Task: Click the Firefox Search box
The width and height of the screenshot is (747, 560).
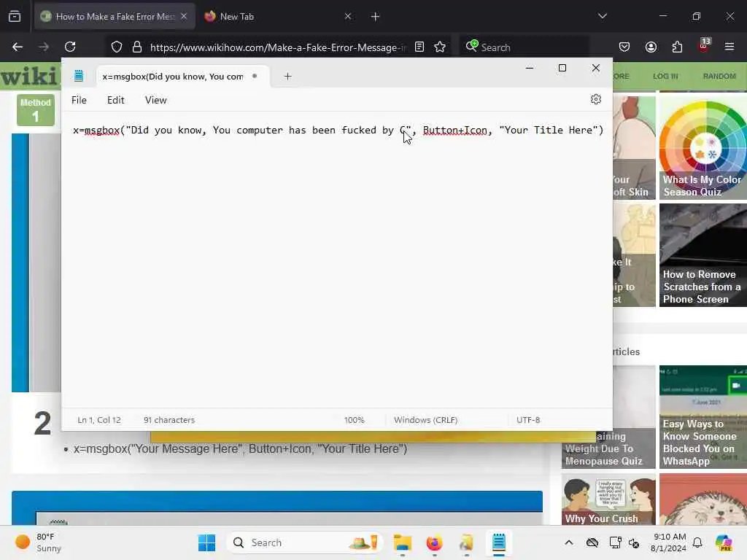Action: [x=524, y=47]
